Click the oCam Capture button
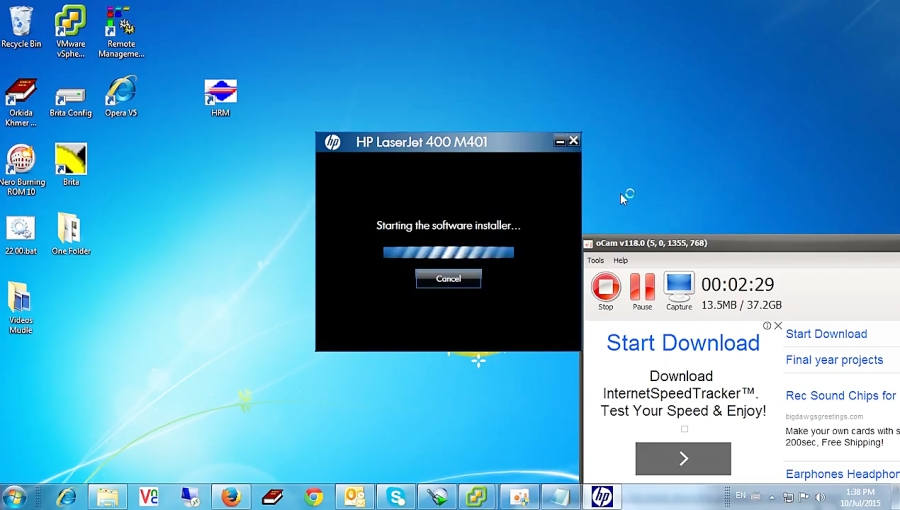 click(679, 291)
